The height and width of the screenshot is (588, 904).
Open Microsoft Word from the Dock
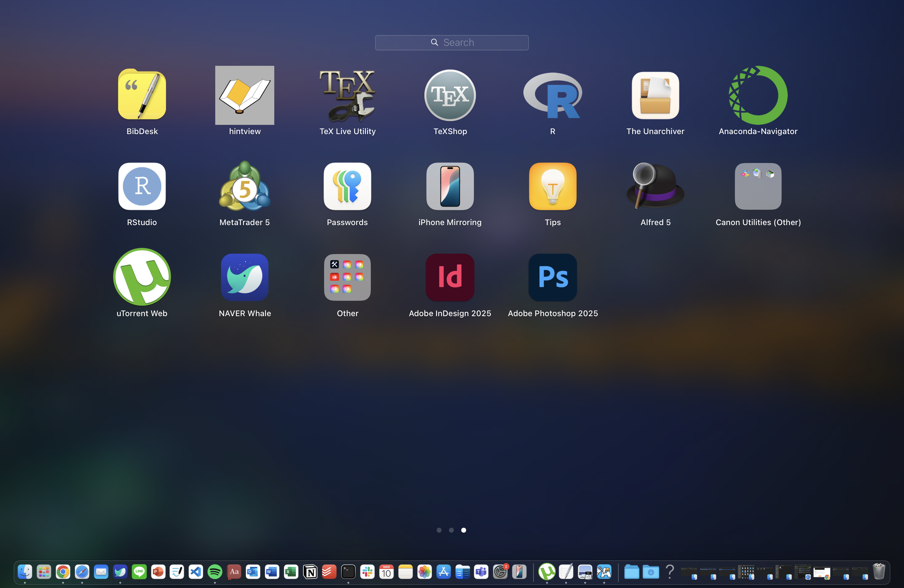[272, 571]
